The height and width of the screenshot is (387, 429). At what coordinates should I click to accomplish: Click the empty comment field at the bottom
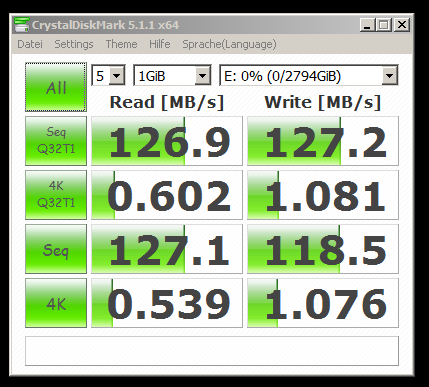(212, 351)
